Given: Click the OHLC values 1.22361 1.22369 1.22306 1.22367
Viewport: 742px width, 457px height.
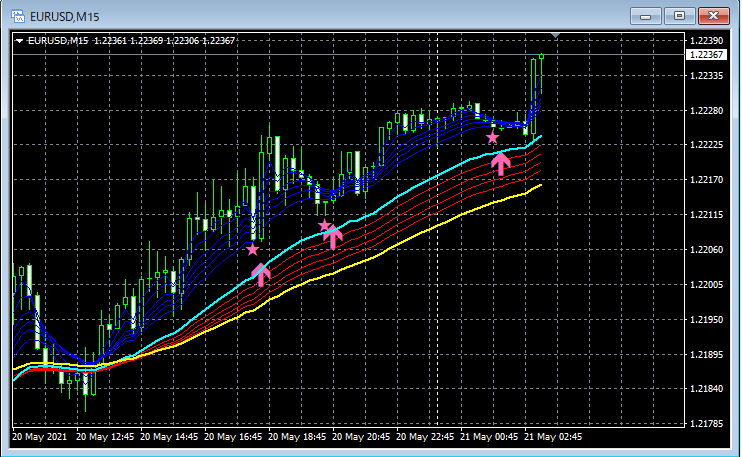Looking at the screenshot, I should point(164,41).
